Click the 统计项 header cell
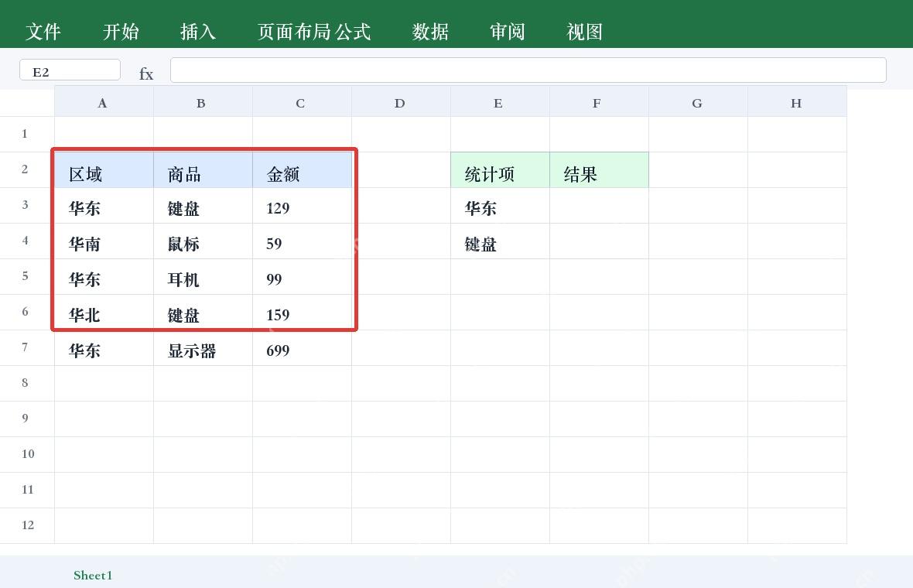The image size is (913, 588). click(x=500, y=170)
